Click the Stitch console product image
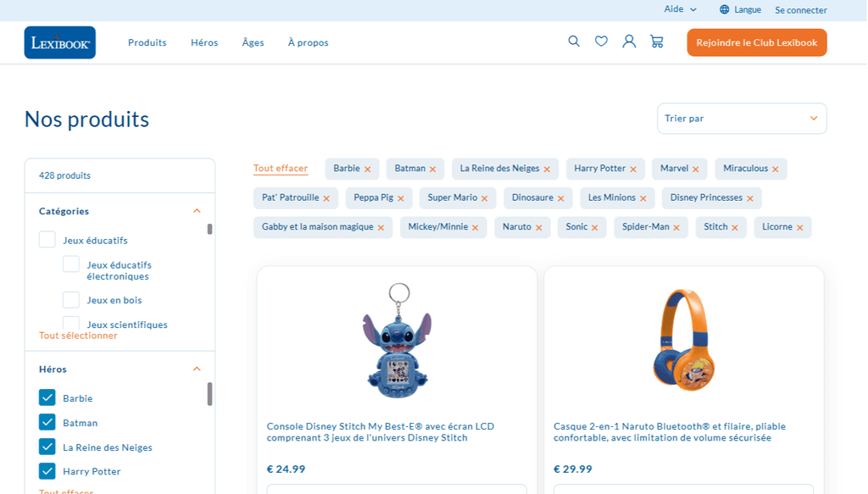The image size is (868, 494). (398, 341)
